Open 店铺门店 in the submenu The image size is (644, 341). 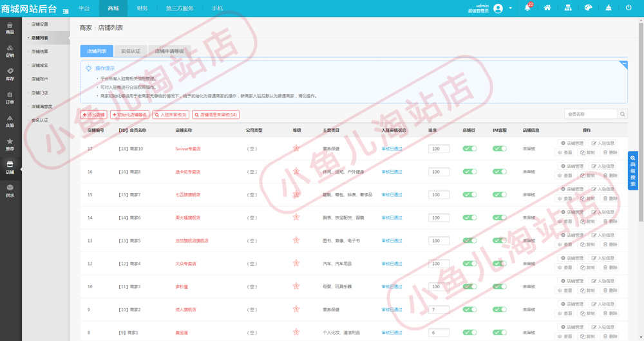point(40,93)
